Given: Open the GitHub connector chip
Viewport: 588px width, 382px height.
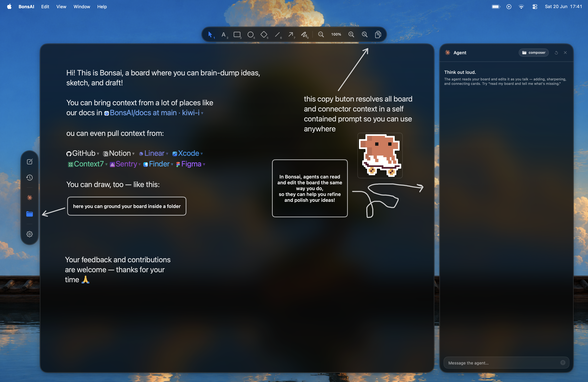Looking at the screenshot, I should tap(81, 153).
